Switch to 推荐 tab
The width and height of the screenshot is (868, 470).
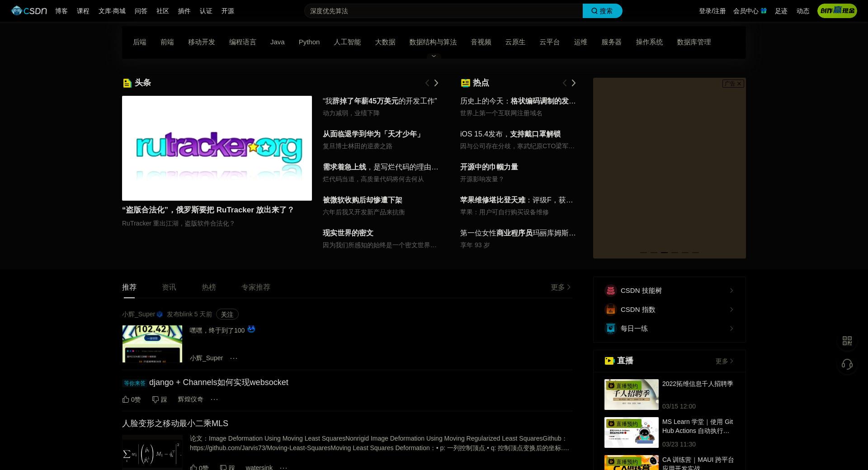pyautogui.click(x=129, y=287)
